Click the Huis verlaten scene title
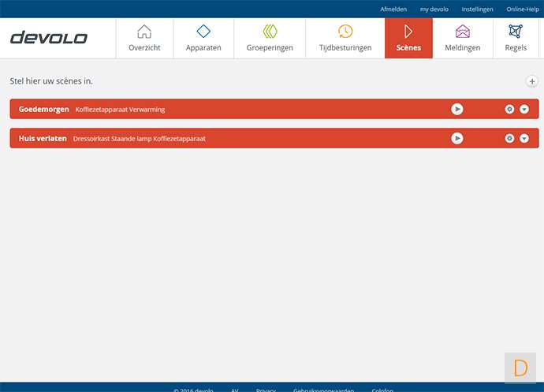Screen dimensions: 544x392 pos(43,138)
